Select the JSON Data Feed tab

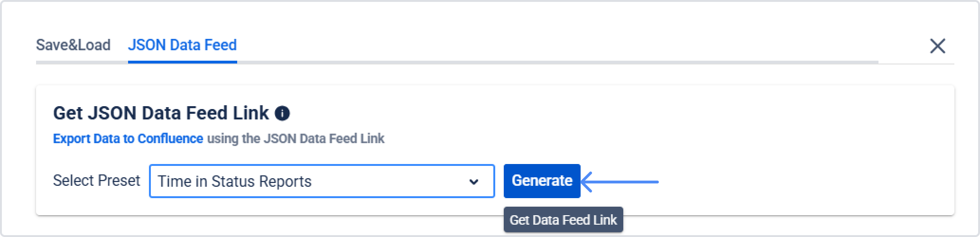[x=182, y=45]
